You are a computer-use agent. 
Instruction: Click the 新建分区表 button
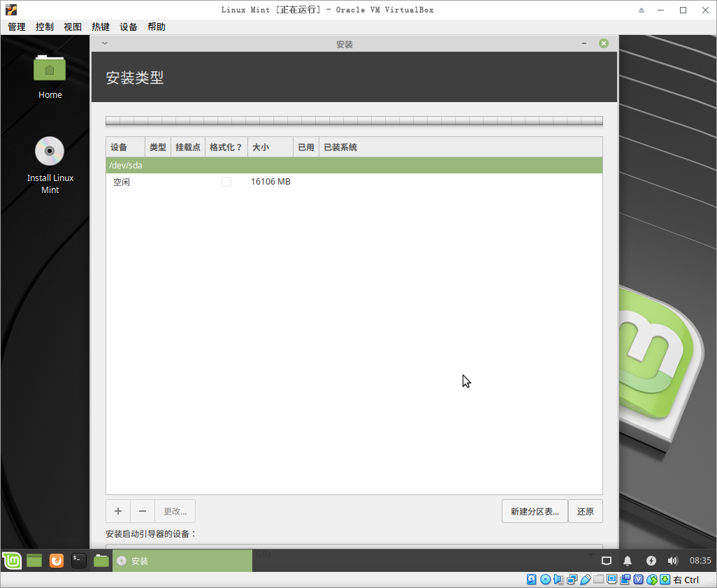(535, 511)
